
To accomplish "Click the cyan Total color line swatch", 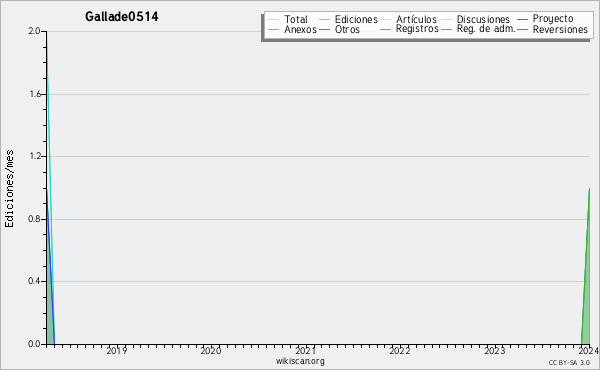I will pyautogui.click(x=274, y=20).
